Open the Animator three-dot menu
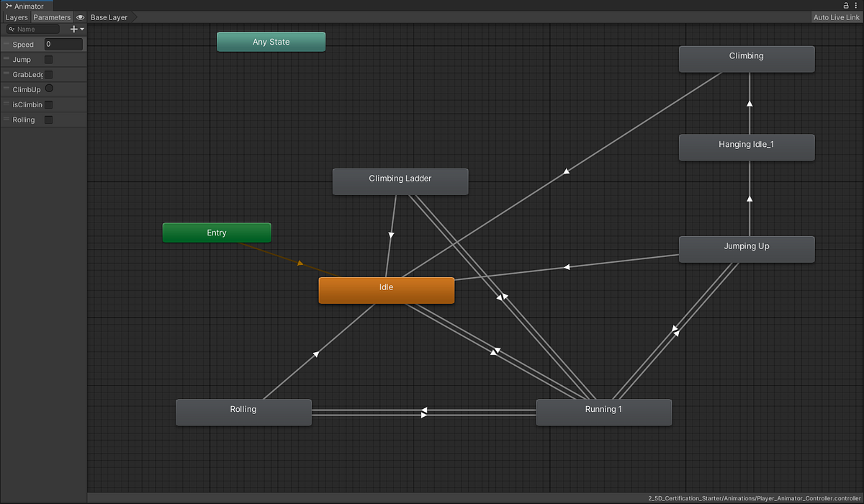Viewport: 864px width, 504px height. (857, 5)
